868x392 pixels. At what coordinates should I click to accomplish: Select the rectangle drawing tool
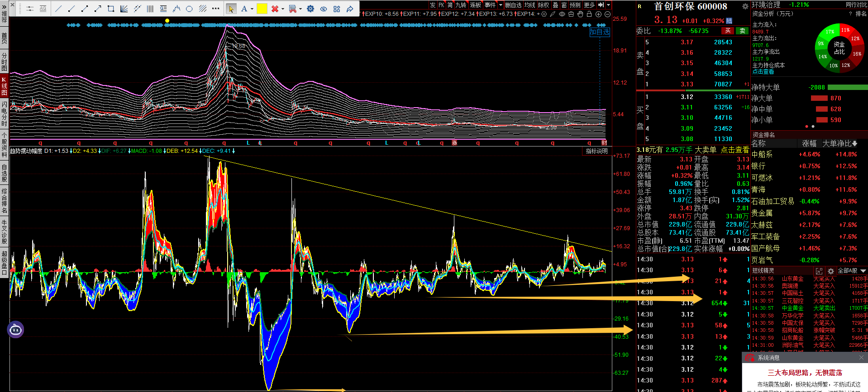point(111,9)
